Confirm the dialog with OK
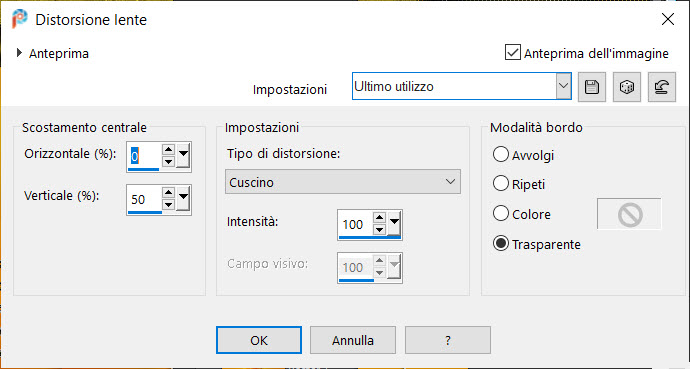The width and height of the screenshot is (690, 369). [x=259, y=340]
